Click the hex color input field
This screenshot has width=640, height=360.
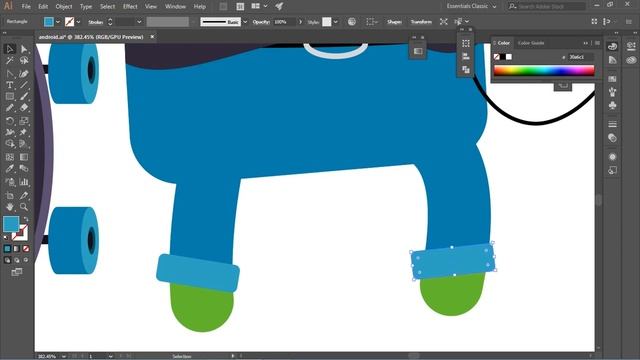click(580, 57)
